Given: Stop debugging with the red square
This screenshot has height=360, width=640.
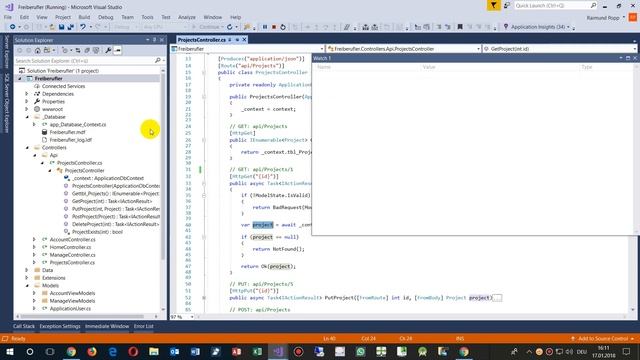Looking at the screenshot, I should tap(274, 27).
